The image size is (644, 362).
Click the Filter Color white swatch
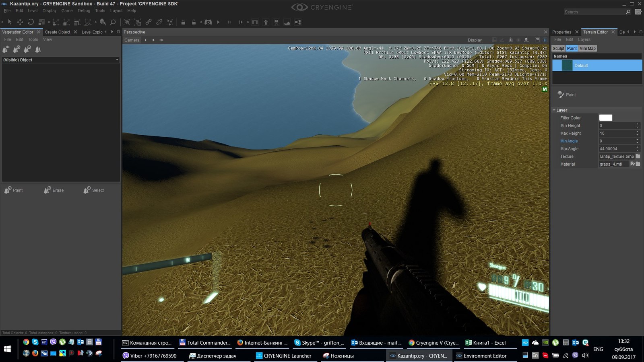[x=605, y=118]
